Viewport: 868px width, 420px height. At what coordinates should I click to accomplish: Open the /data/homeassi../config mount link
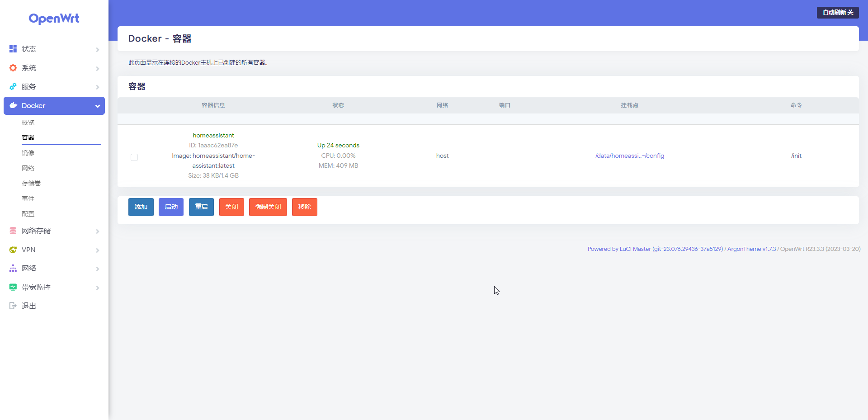tap(629, 155)
